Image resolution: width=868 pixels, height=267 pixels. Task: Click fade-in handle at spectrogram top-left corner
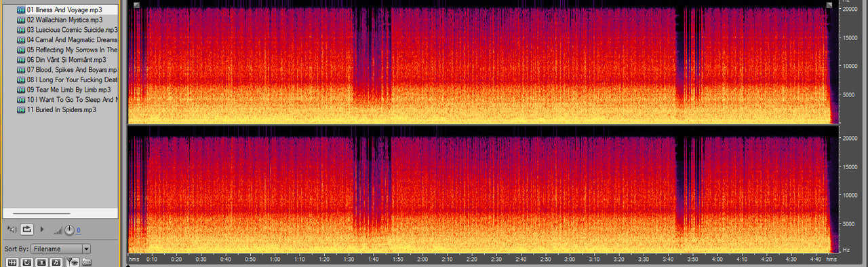pyautogui.click(x=136, y=5)
